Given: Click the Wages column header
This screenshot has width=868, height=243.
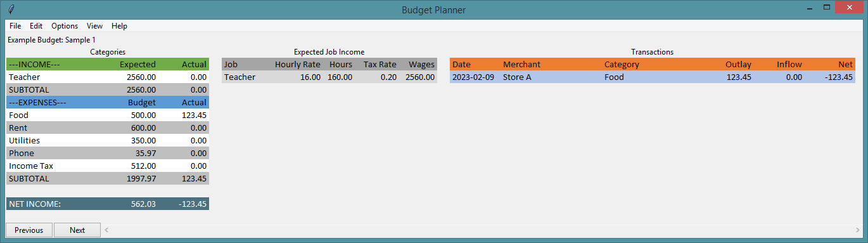Looking at the screenshot, I should [x=422, y=64].
